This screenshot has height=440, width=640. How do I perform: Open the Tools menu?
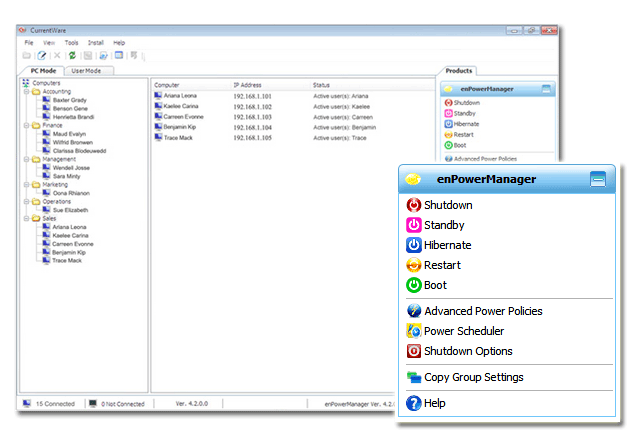(x=71, y=42)
